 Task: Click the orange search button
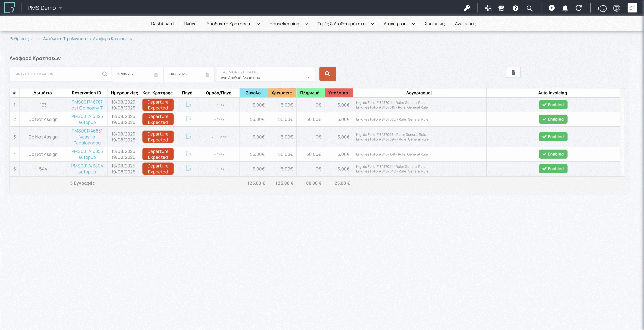pyautogui.click(x=328, y=74)
